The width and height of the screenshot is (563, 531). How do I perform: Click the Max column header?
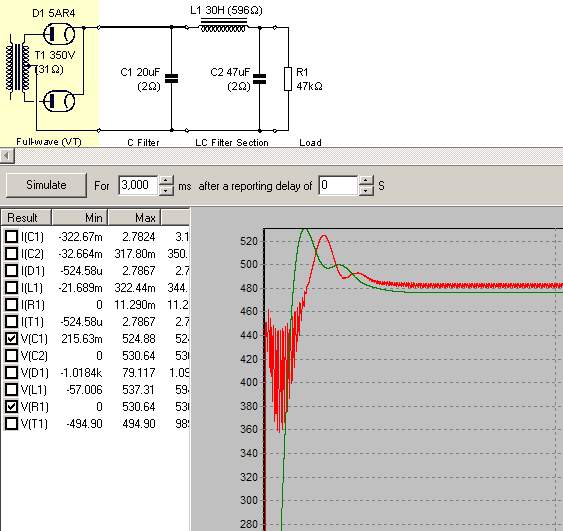point(134,218)
